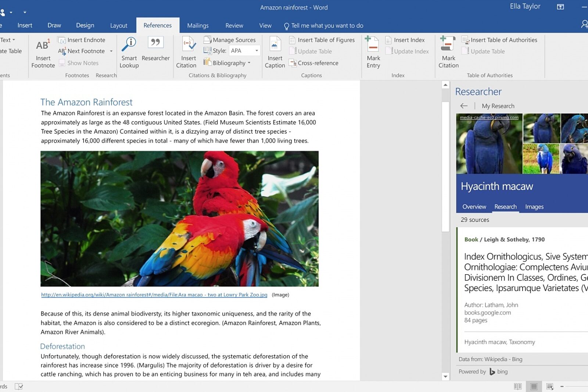
Task: Click the Mark Entry icon
Action: tap(373, 45)
